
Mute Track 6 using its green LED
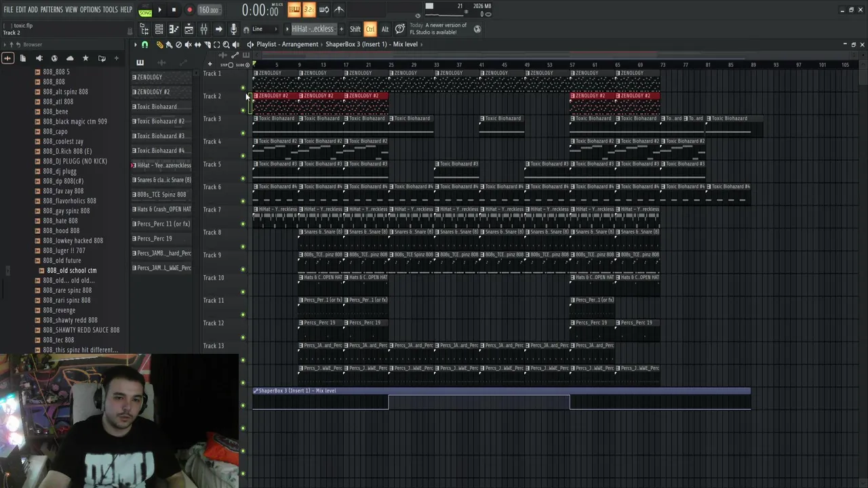coord(243,201)
